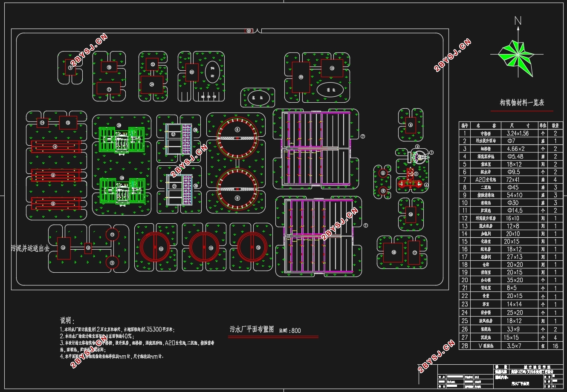Select the dimension cell 3.5×7
The image size is (567, 392).
click(x=514, y=346)
